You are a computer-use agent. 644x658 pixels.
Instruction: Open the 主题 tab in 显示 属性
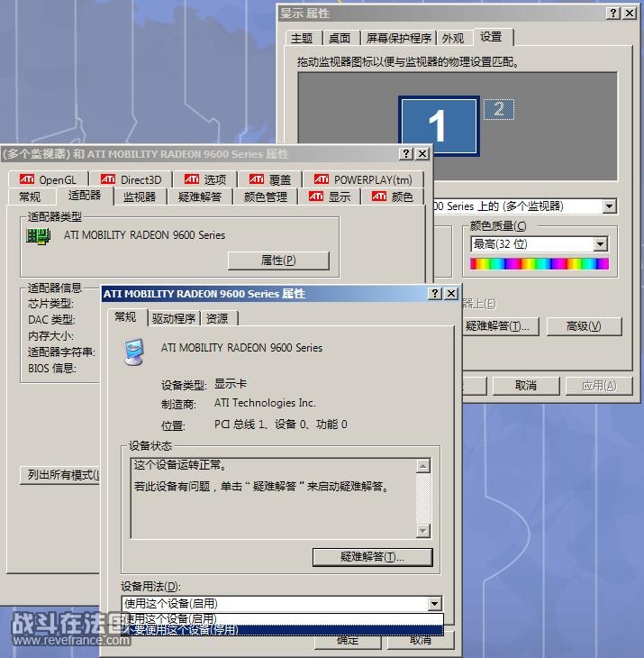point(302,38)
